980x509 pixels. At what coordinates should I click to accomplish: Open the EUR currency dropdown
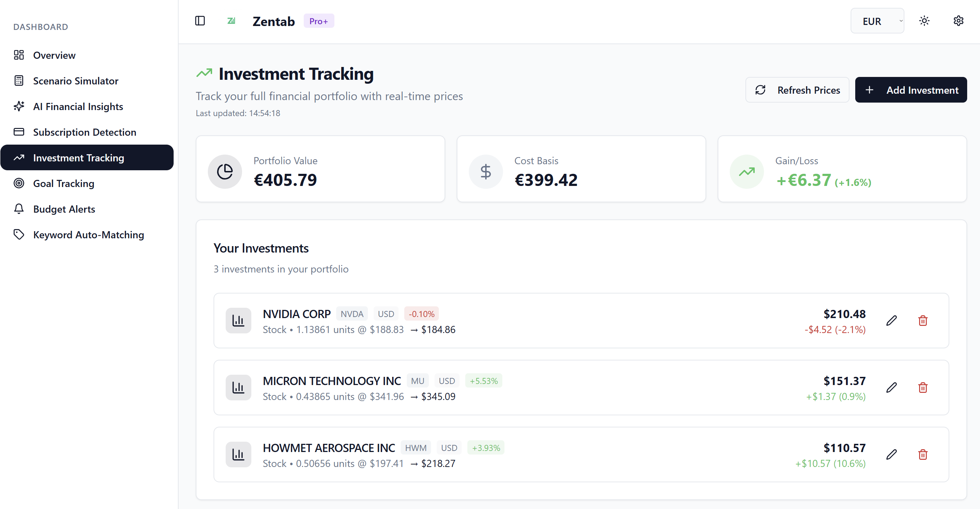coord(877,21)
